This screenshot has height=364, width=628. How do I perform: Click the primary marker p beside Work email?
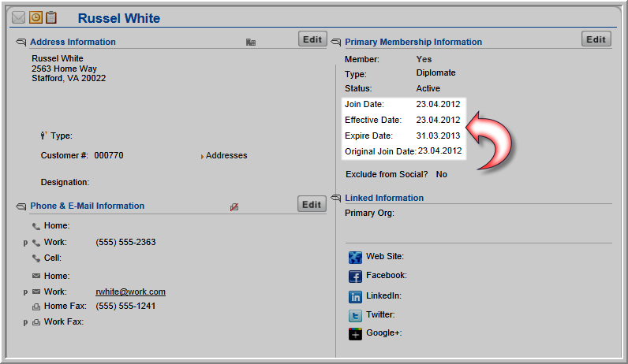(25, 292)
